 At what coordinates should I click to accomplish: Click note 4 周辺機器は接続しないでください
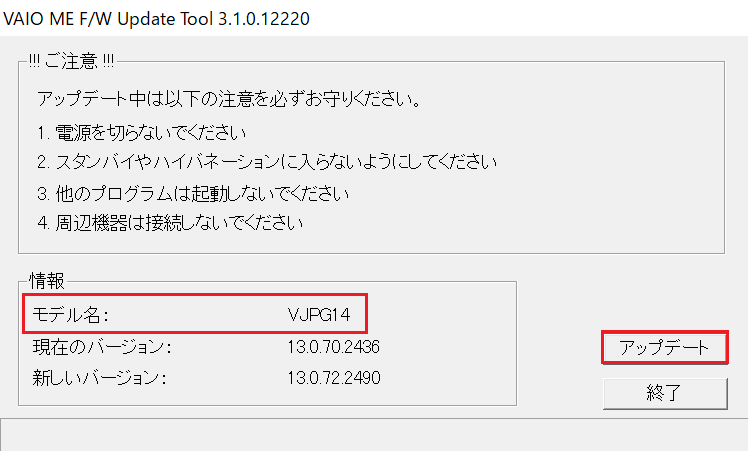(170, 223)
